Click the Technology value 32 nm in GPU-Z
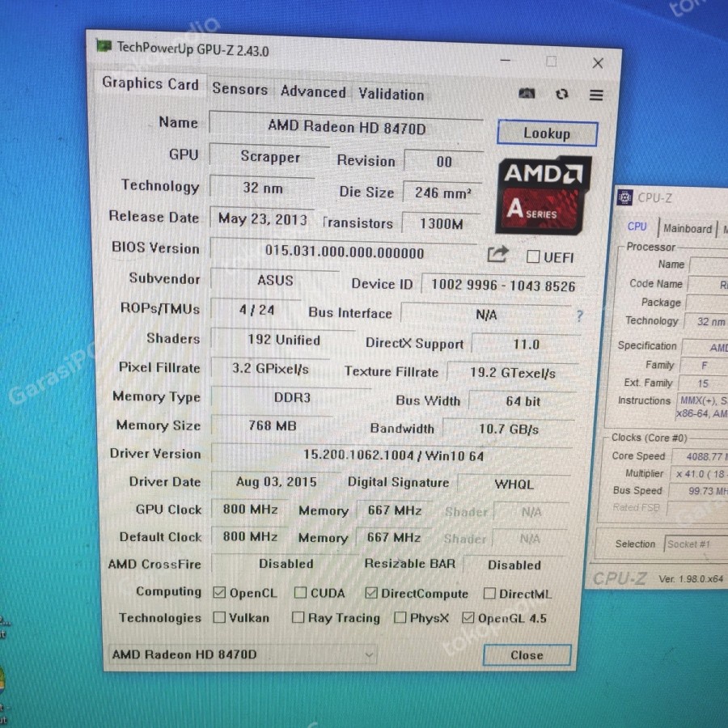The width and height of the screenshot is (728, 728). (x=262, y=188)
